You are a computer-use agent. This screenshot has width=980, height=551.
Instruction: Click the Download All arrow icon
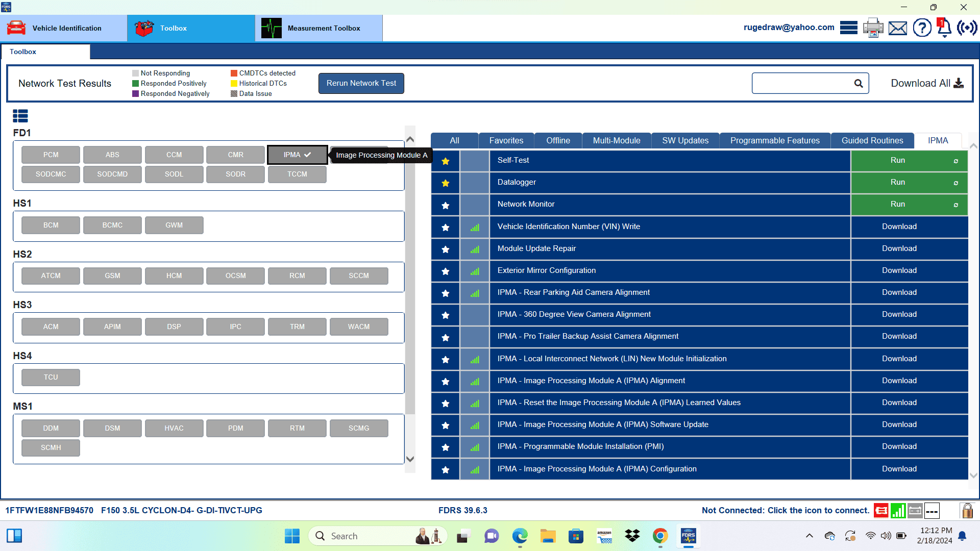coord(959,83)
